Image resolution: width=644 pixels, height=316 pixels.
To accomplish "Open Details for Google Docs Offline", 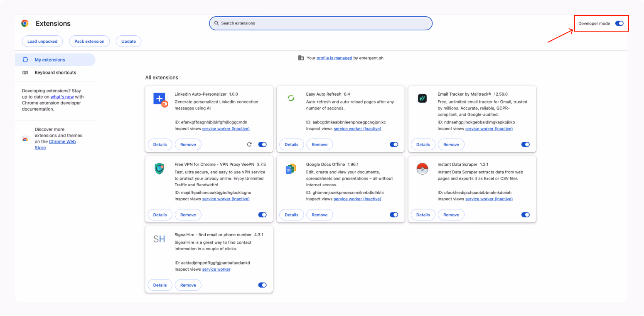I will coord(292,215).
